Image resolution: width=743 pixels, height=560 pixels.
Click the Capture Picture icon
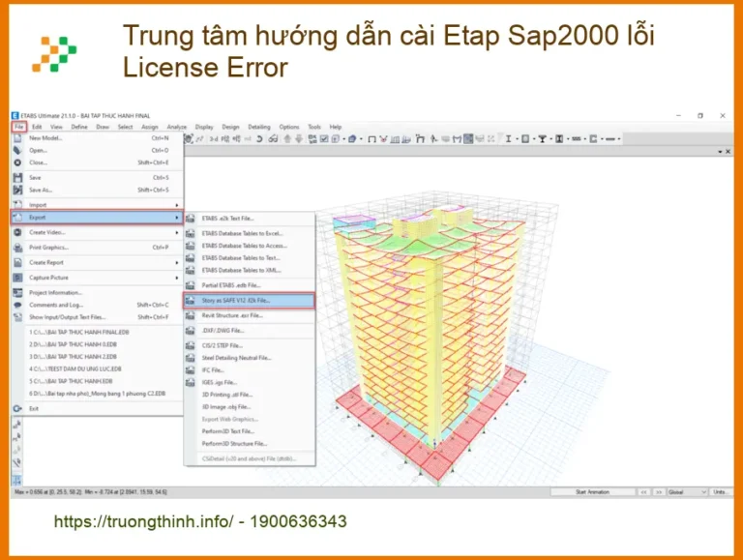[17, 278]
